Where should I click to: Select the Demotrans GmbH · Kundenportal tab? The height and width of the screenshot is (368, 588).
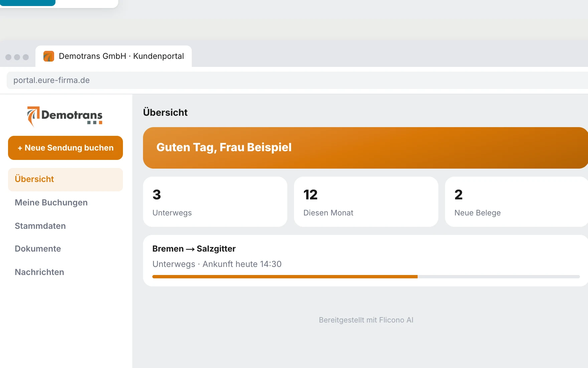coord(114,56)
